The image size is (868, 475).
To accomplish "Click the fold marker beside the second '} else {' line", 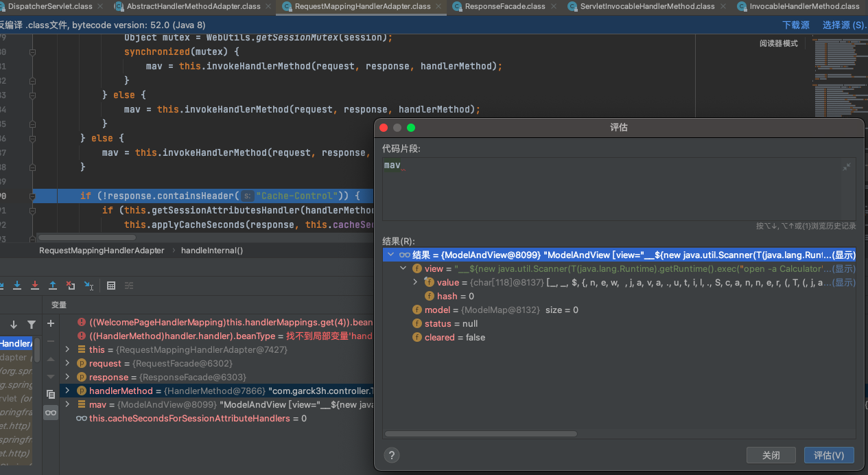I will pos(32,138).
